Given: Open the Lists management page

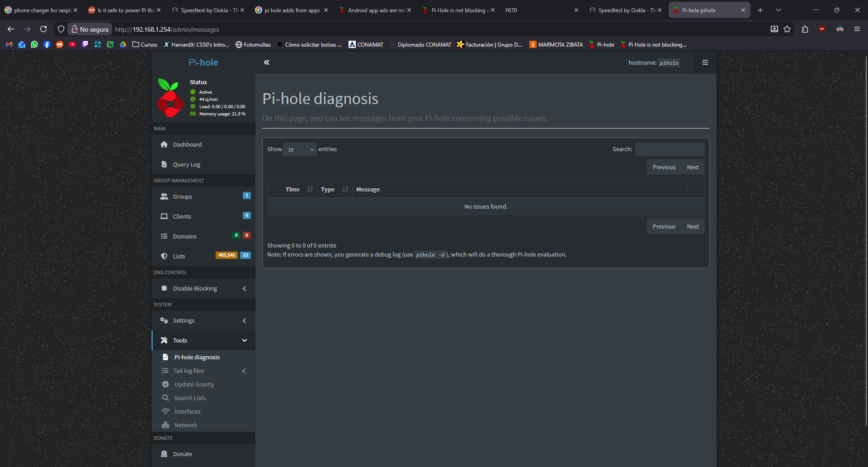Looking at the screenshot, I should 179,257.
